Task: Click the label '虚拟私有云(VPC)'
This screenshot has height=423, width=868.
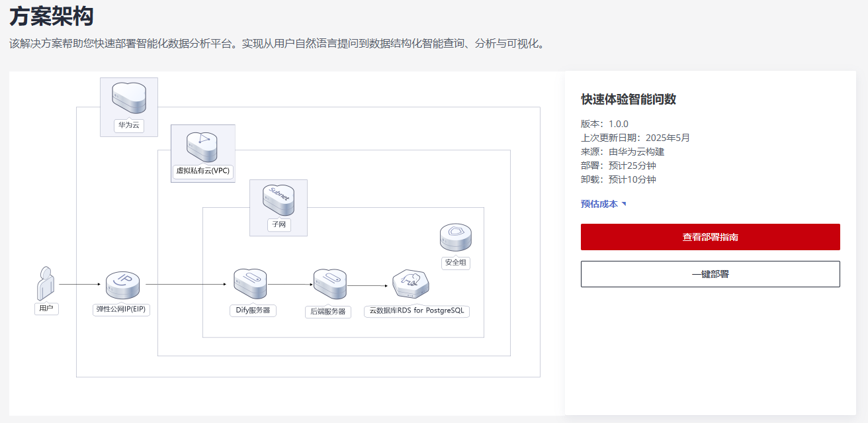Action: coord(202,171)
